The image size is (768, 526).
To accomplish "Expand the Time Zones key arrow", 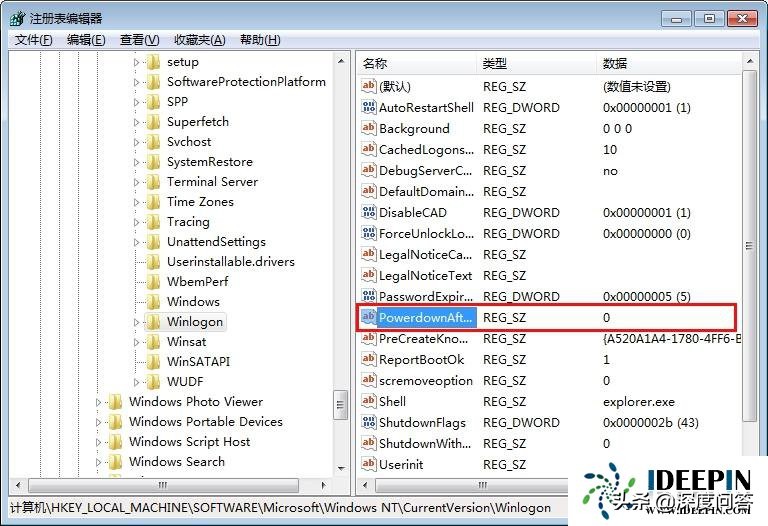I will coord(137,202).
